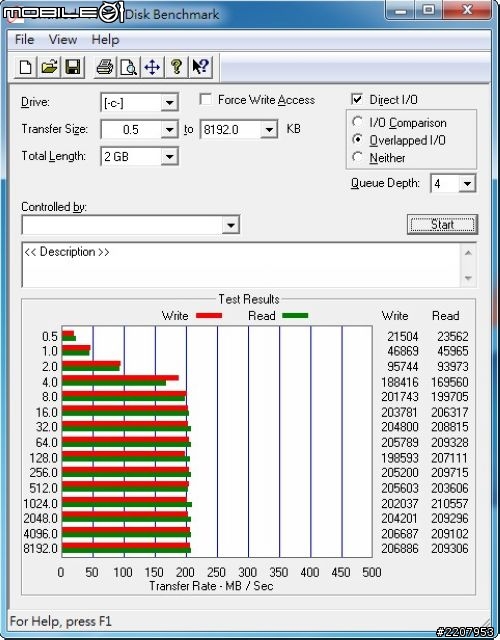Save results using the floppy disk icon
The width and height of the screenshot is (500, 640).
(73, 67)
